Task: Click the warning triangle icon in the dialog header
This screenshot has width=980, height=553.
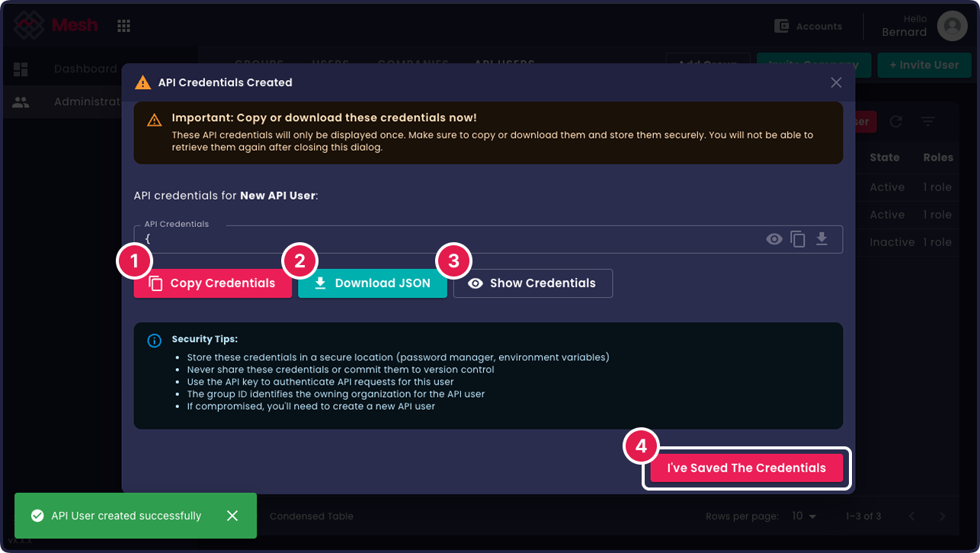Action: (142, 82)
